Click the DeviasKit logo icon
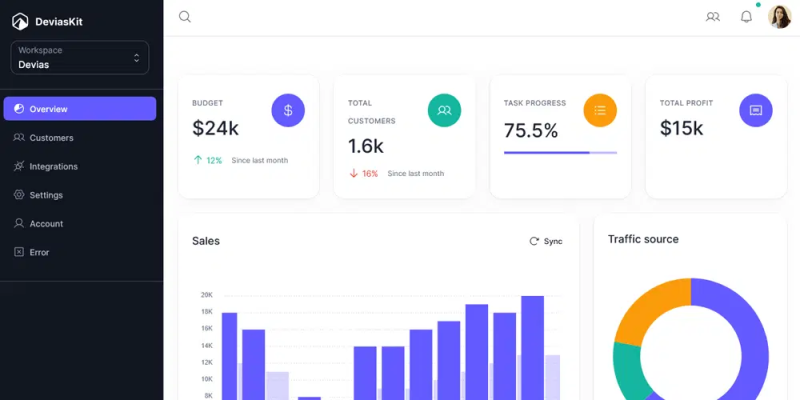This screenshot has height=400, width=800. (x=20, y=21)
